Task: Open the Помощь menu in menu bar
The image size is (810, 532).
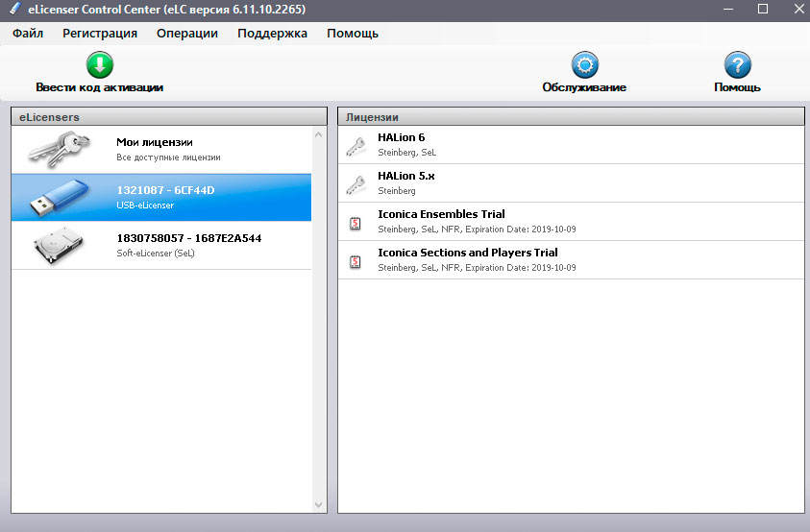Action: tap(353, 34)
